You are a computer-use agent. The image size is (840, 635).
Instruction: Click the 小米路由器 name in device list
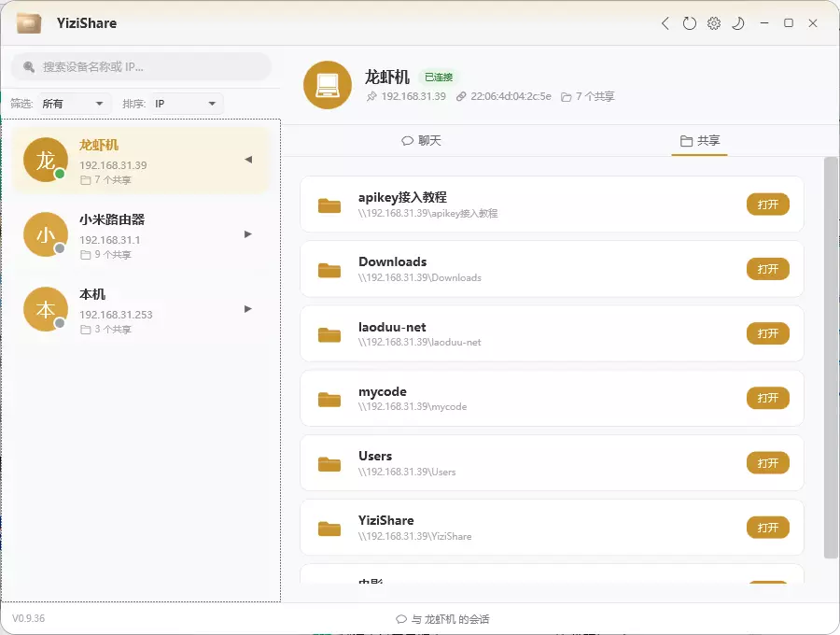coord(112,219)
